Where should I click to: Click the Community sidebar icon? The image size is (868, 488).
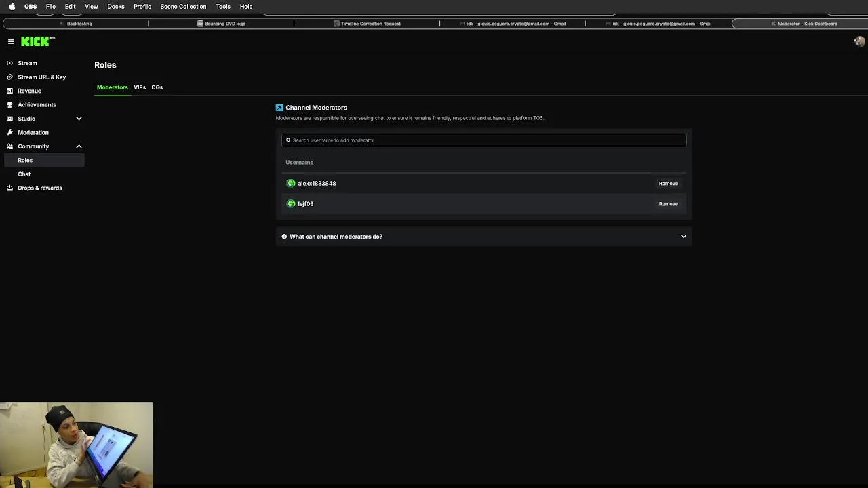click(9, 146)
